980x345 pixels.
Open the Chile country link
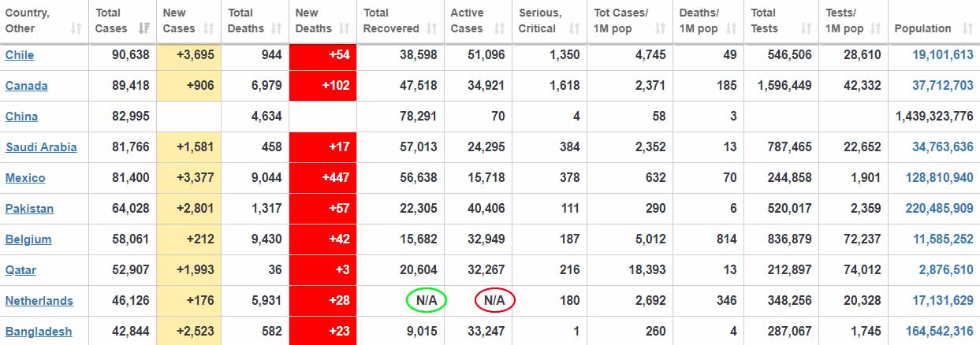[20, 55]
